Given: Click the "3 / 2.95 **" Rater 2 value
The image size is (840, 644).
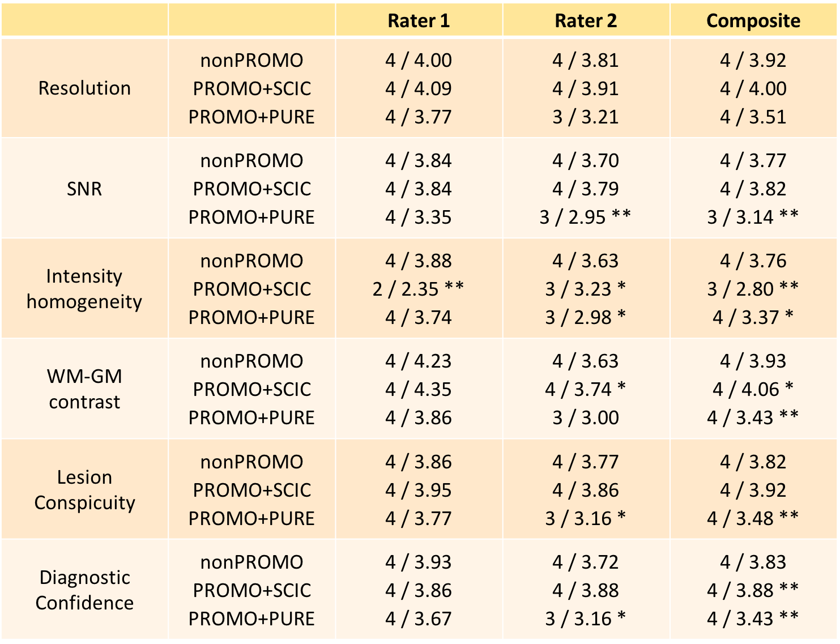Looking at the screenshot, I should [x=585, y=217].
